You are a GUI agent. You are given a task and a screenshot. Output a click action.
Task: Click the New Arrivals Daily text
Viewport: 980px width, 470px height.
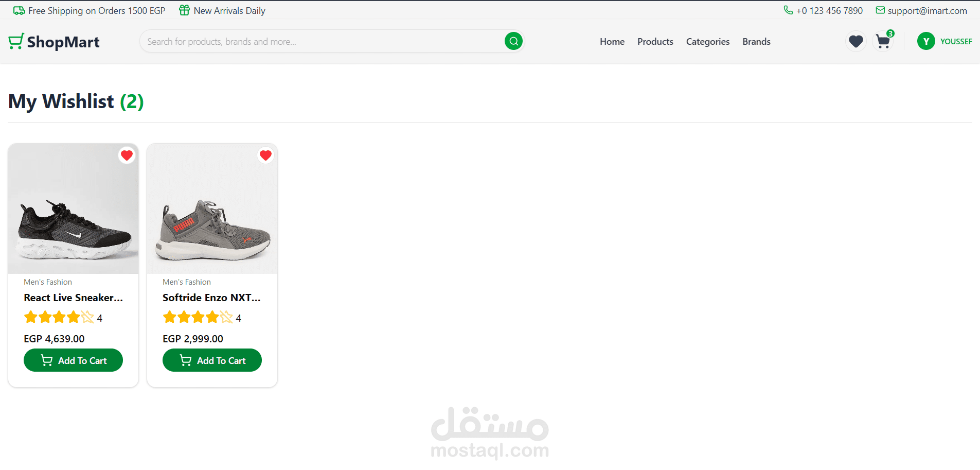tap(229, 11)
